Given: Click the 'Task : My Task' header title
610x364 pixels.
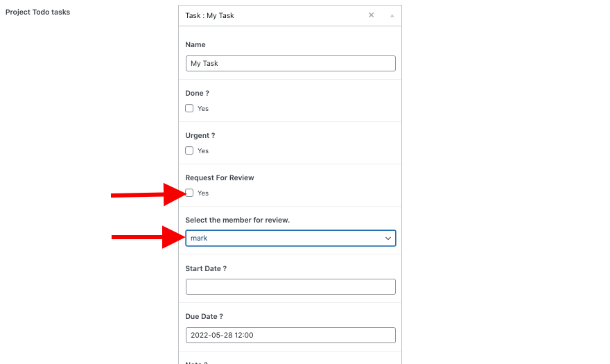Looking at the screenshot, I should coord(210,15).
